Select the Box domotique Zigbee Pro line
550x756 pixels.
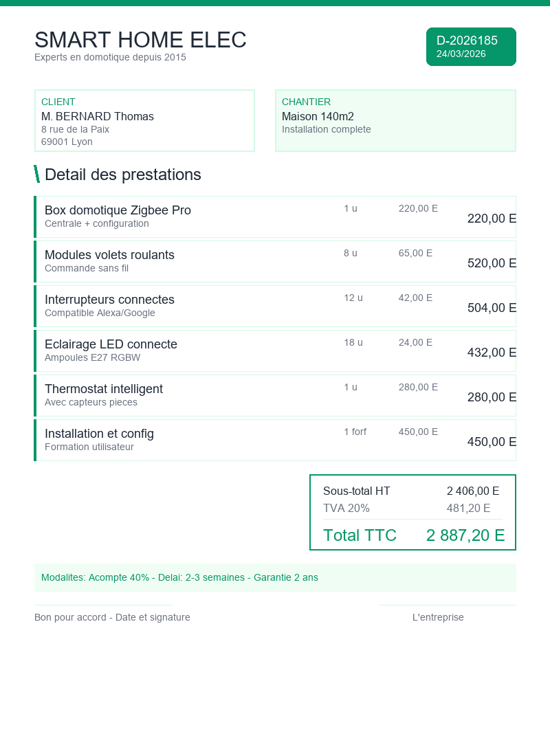point(118,210)
